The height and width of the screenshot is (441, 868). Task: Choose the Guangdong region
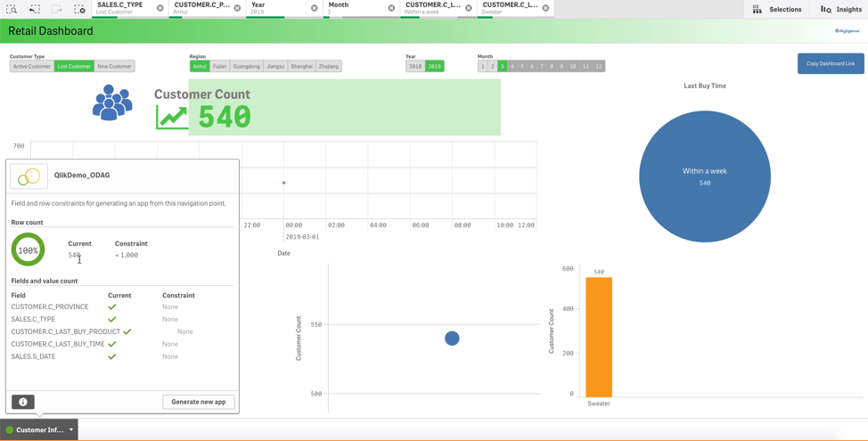click(x=246, y=66)
